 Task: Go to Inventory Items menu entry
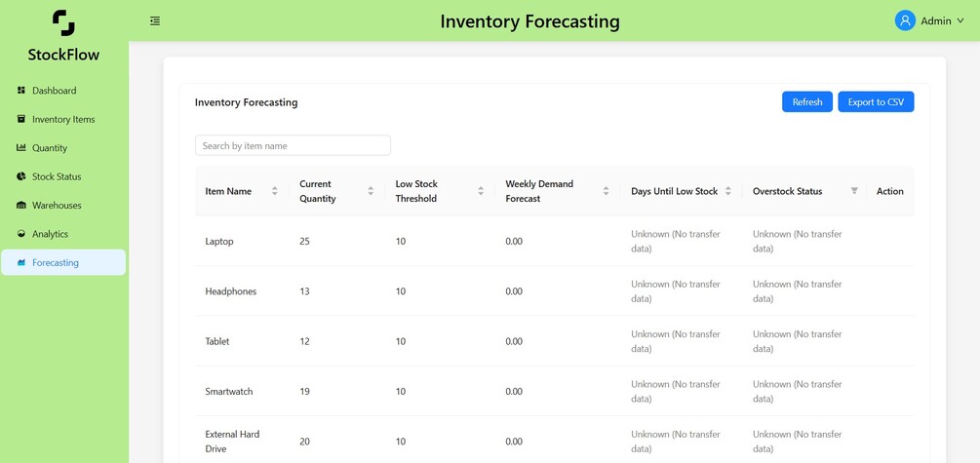pyautogui.click(x=63, y=119)
